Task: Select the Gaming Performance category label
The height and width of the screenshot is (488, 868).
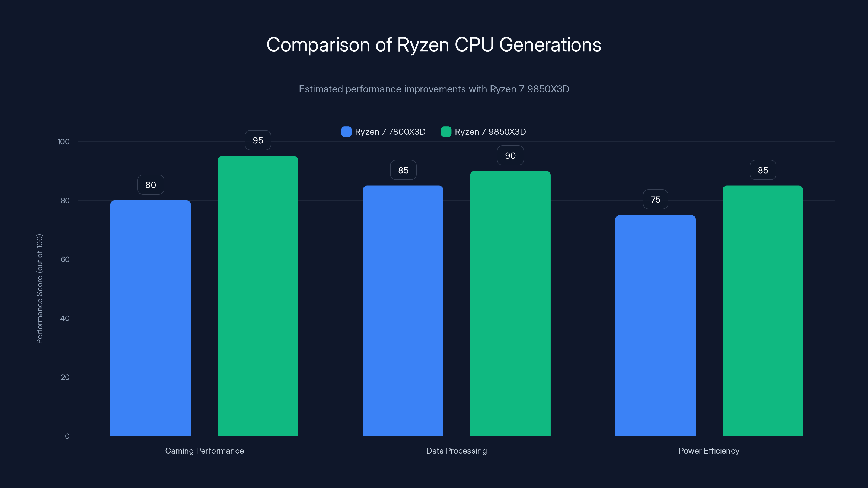Action: click(205, 451)
